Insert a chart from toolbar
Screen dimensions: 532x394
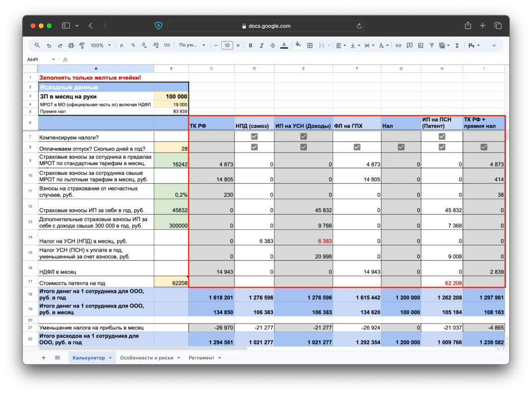[421, 45]
